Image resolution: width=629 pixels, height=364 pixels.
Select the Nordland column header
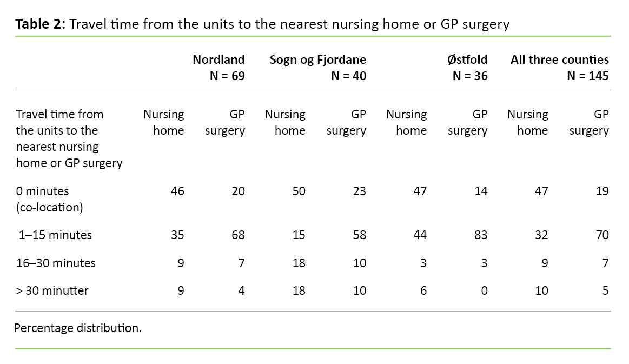(x=219, y=59)
